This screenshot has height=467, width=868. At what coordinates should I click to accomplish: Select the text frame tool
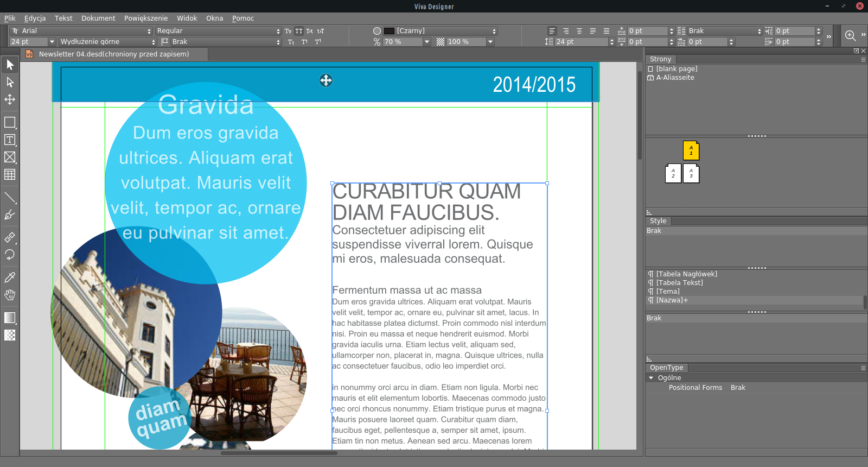pyautogui.click(x=10, y=140)
